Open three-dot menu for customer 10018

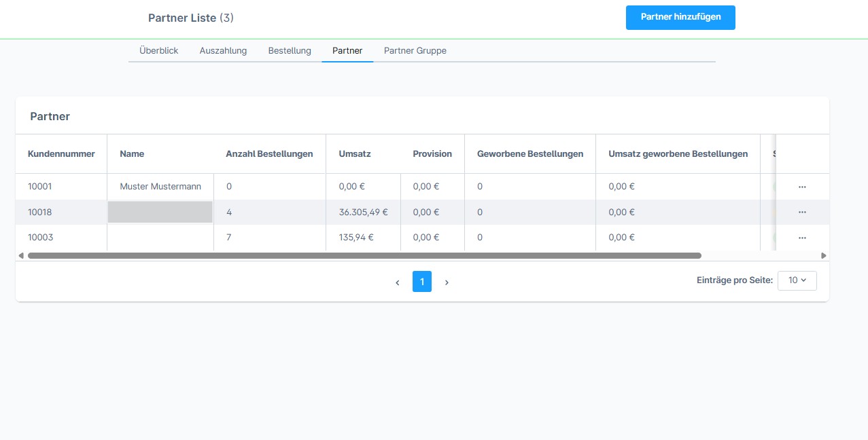802,213
